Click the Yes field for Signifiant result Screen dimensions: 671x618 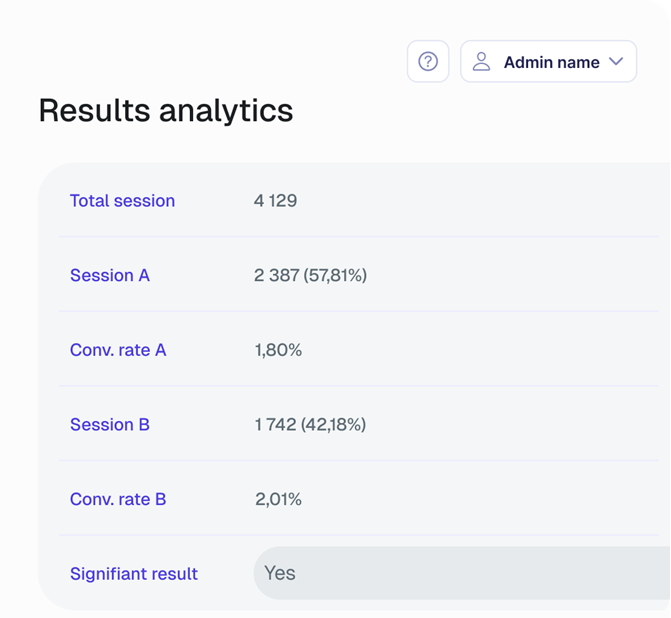click(460, 574)
